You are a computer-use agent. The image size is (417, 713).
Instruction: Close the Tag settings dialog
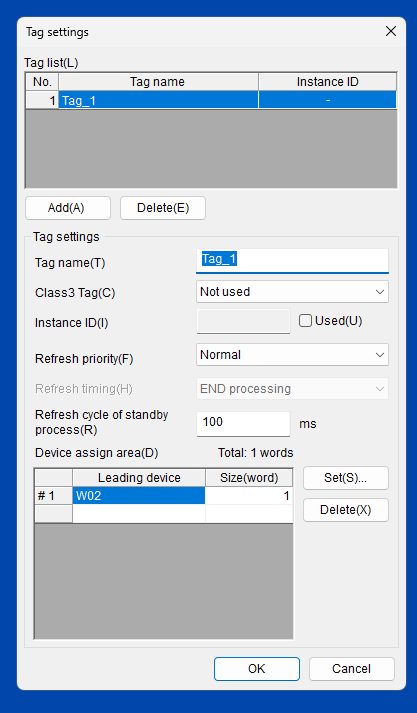click(x=391, y=31)
